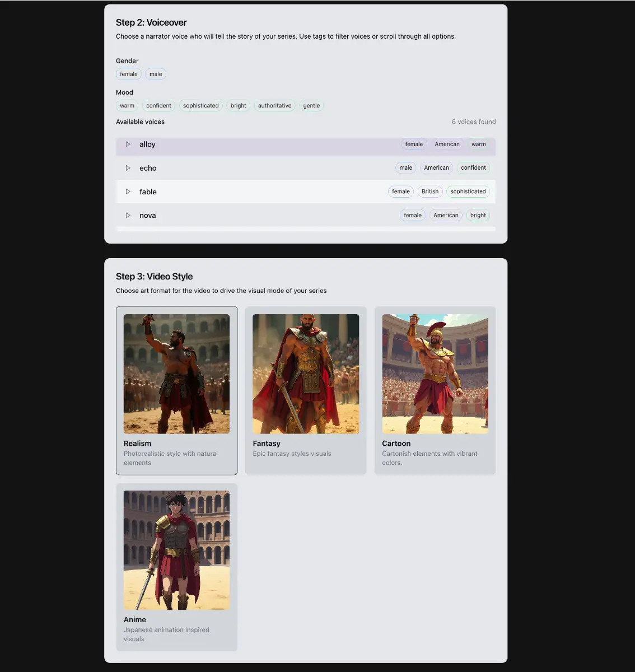Screen dimensions: 635x672
Task: Play the alloy voice preview
Action: pos(128,144)
